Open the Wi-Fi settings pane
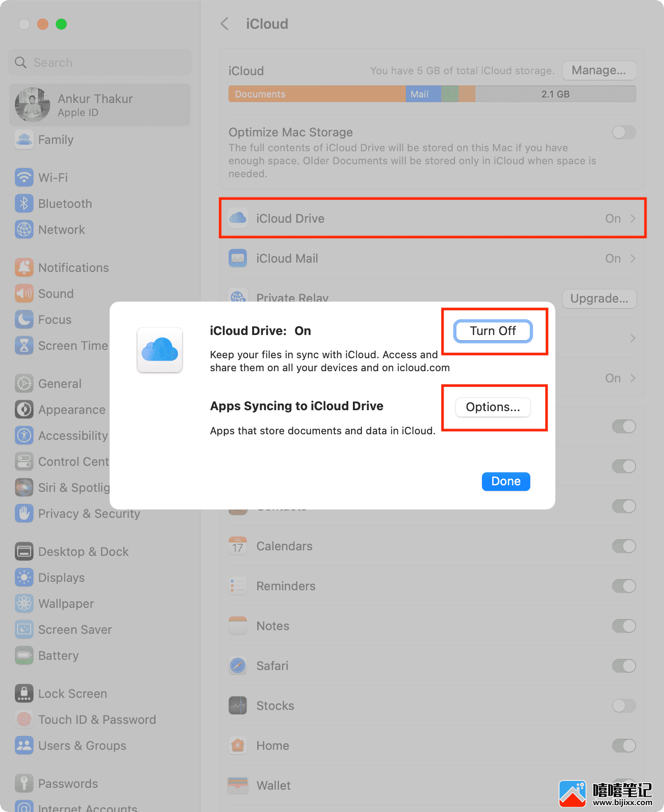Screen dimensions: 664x812 pos(100,177)
